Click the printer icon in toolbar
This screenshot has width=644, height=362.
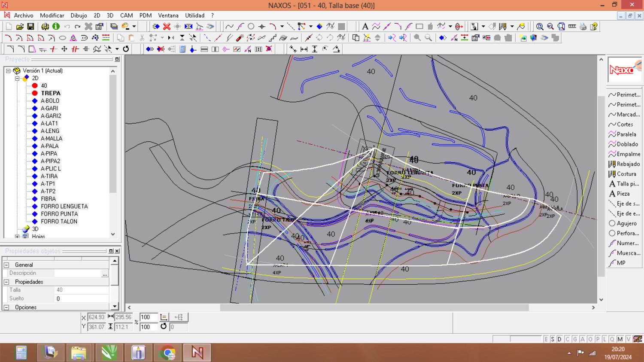(583, 26)
